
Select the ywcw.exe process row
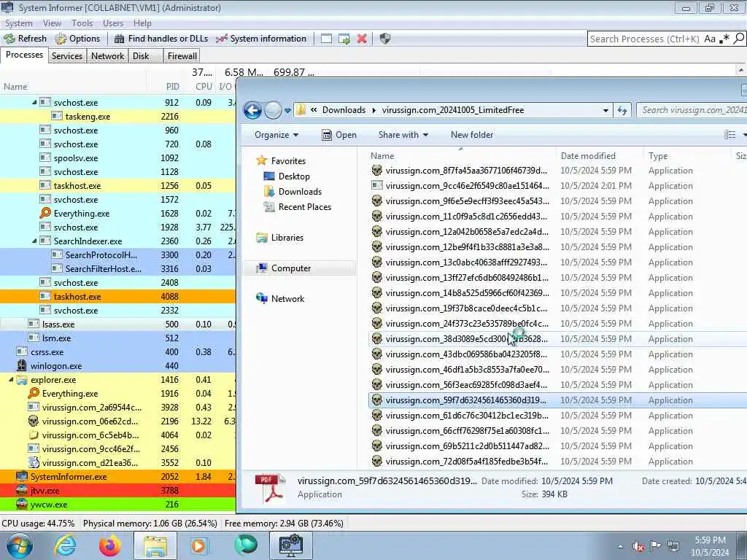point(117,505)
